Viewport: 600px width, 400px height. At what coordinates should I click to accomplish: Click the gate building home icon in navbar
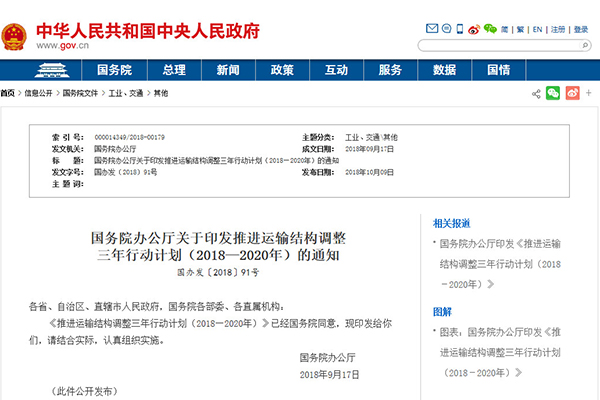pyautogui.click(x=52, y=70)
